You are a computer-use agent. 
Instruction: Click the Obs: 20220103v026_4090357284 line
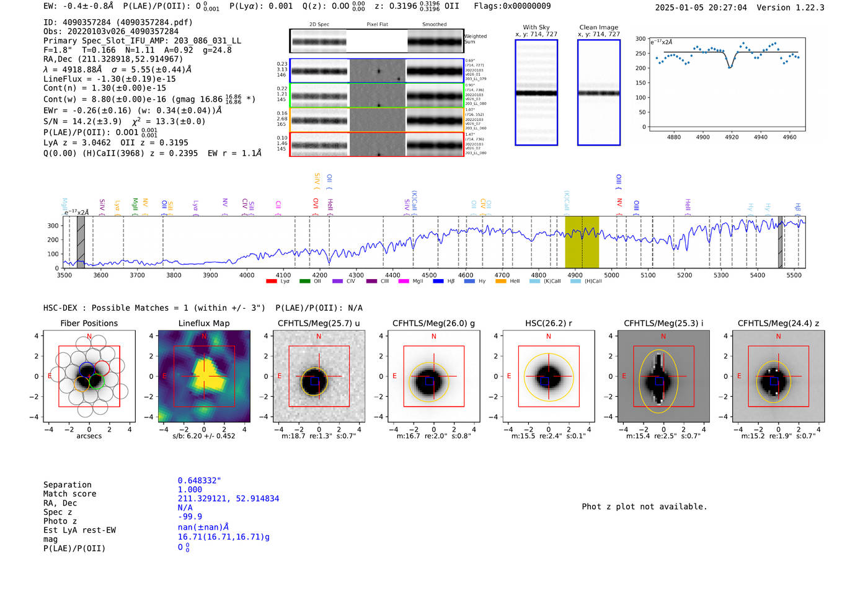[x=111, y=32]
